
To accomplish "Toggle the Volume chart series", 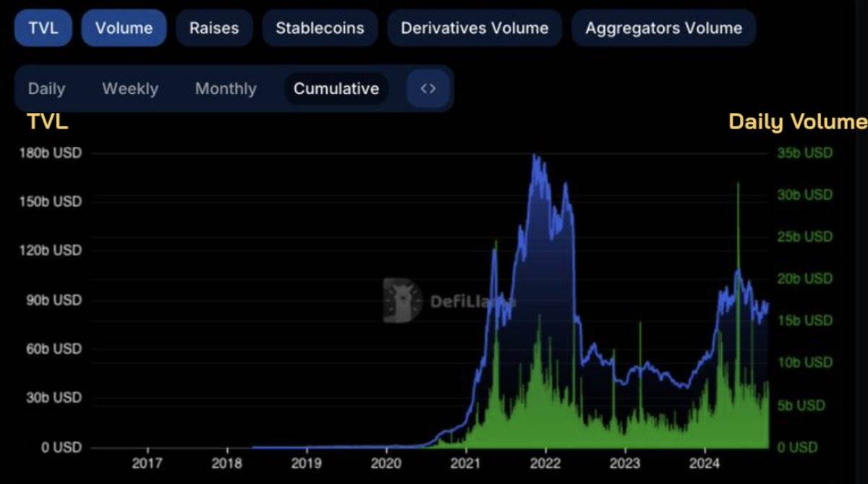I will click(124, 28).
